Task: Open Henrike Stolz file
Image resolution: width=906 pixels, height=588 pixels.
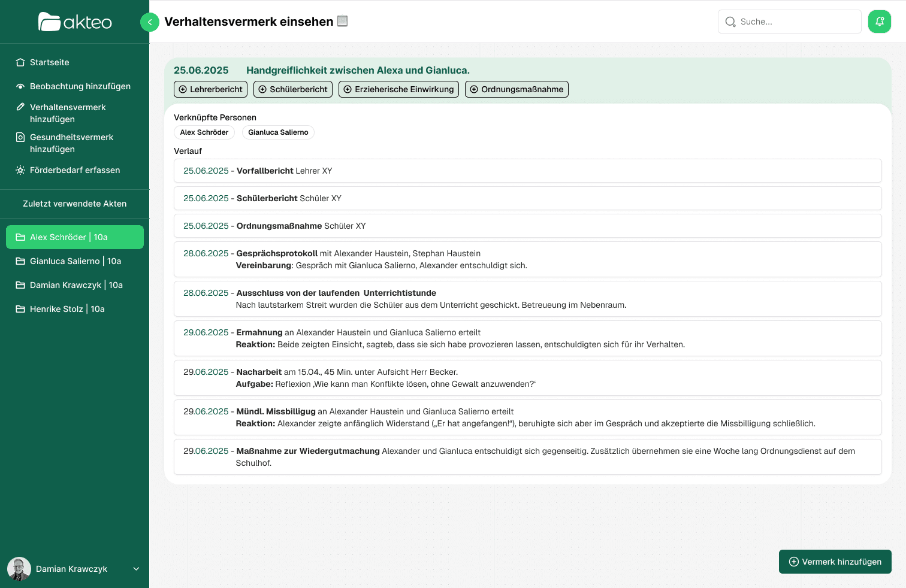Action: (x=75, y=309)
